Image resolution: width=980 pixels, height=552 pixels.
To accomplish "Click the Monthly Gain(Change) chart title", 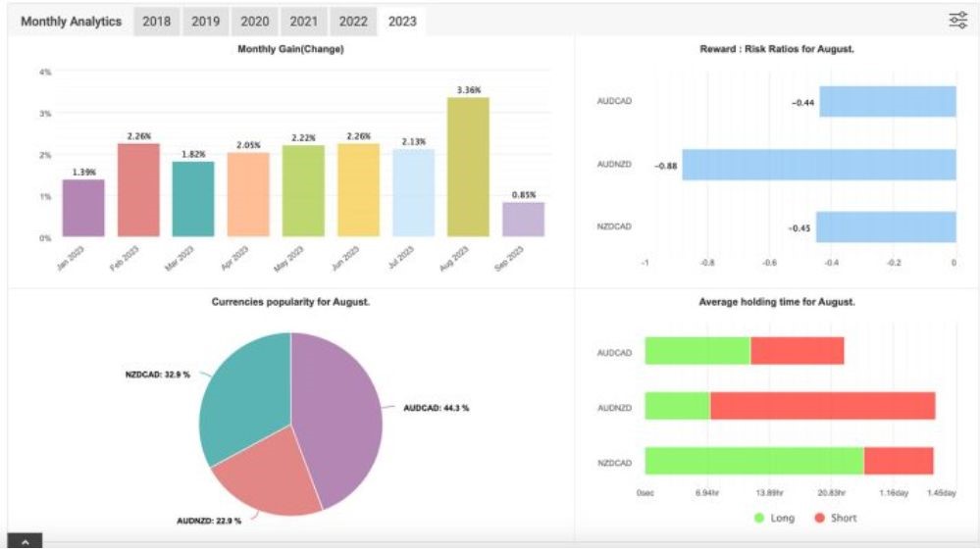I will click(x=290, y=49).
